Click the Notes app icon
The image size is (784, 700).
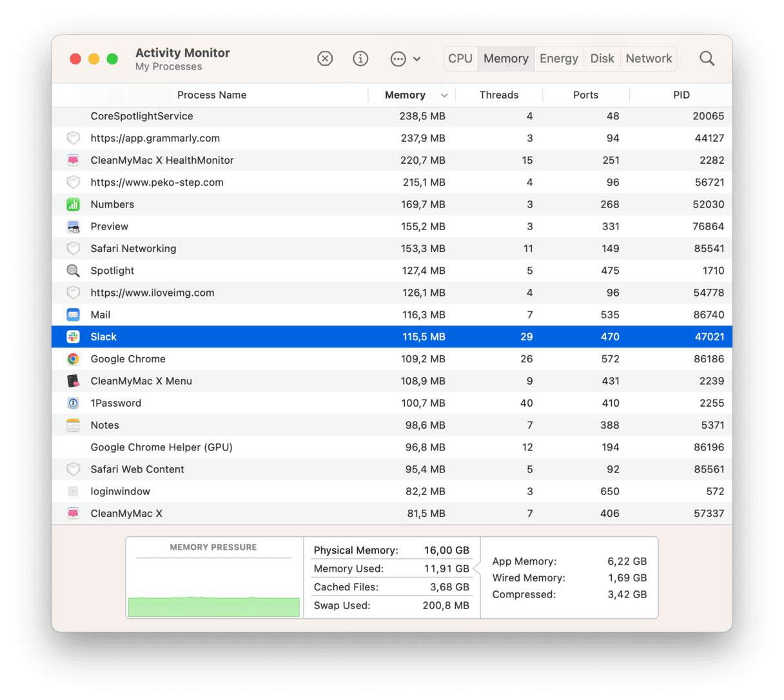coord(73,425)
